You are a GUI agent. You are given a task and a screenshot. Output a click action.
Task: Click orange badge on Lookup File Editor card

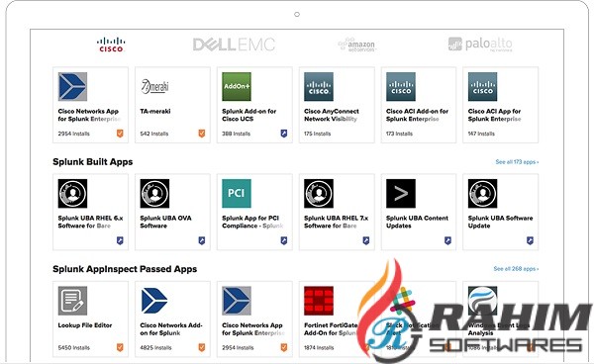[x=120, y=347]
